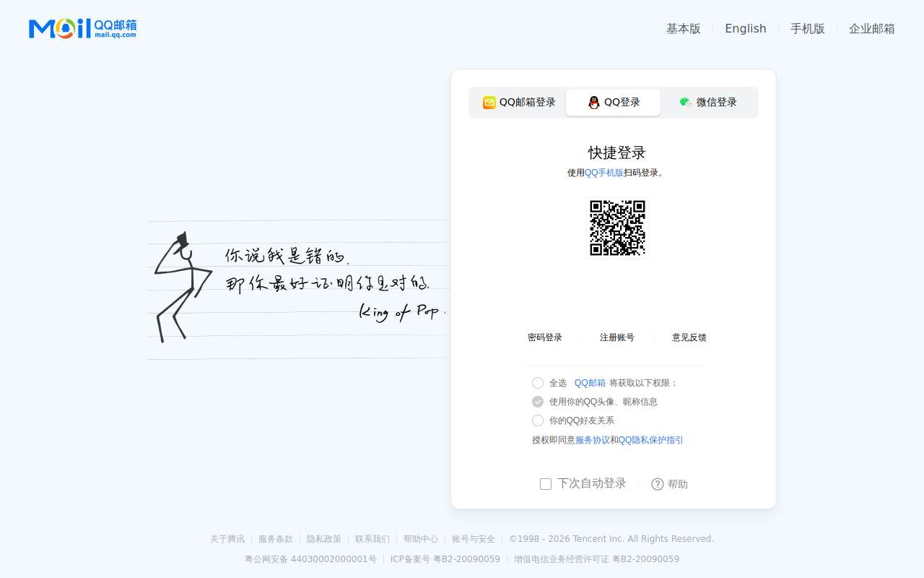This screenshot has width=924, height=578.
Task: Toggle the 全选 permission checkbox
Action: click(538, 383)
